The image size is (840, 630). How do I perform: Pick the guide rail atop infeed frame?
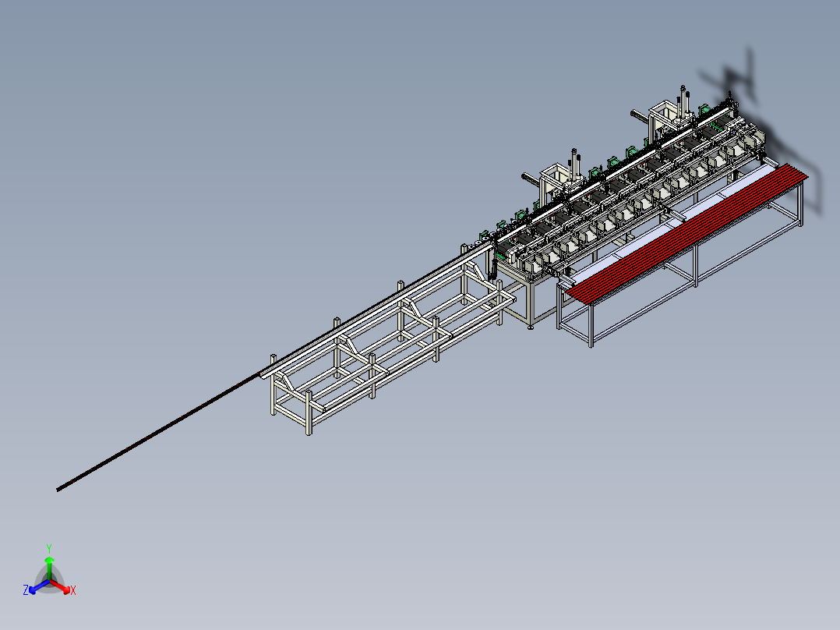tap(376, 307)
